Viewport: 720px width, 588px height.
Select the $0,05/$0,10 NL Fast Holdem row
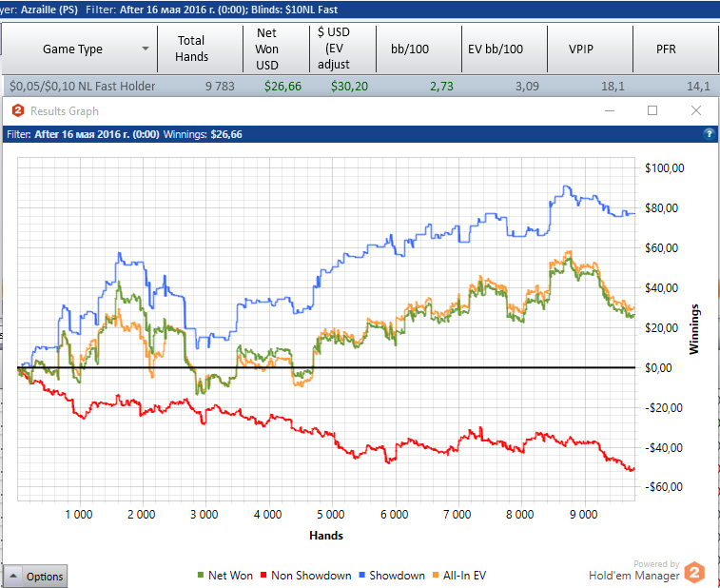360,86
